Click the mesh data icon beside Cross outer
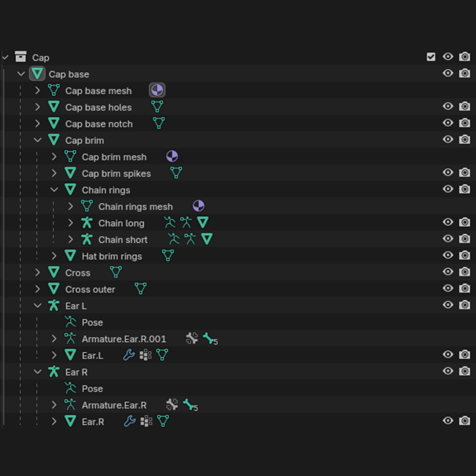The image size is (476, 476). (141, 289)
